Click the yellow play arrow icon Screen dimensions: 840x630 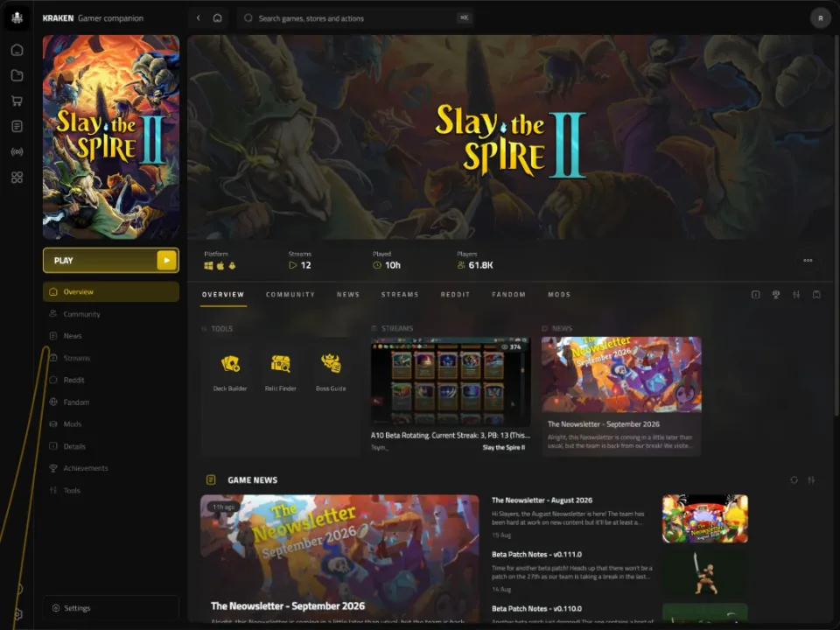click(x=166, y=261)
